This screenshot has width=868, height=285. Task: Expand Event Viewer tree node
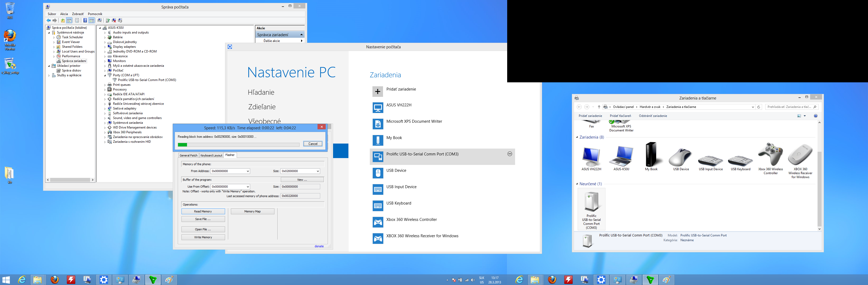tap(54, 42)
